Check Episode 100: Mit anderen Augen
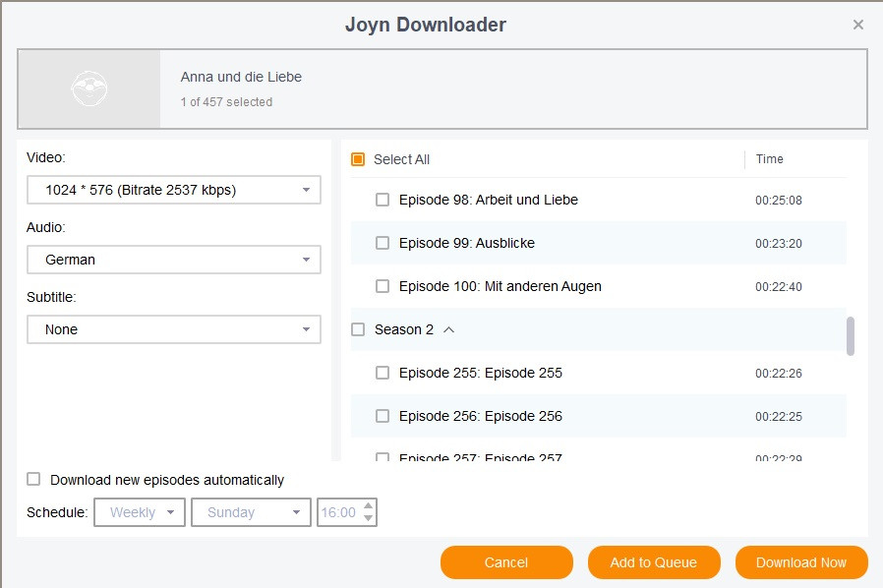This screenshot has width=883, height=588. point(383,287)
